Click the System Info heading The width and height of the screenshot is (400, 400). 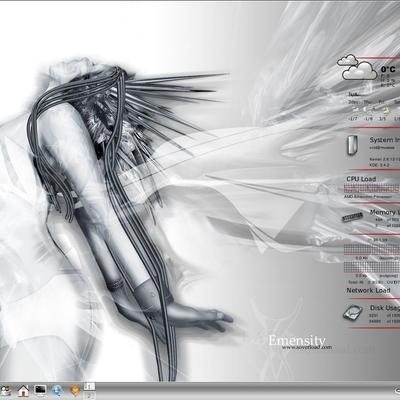384,140
